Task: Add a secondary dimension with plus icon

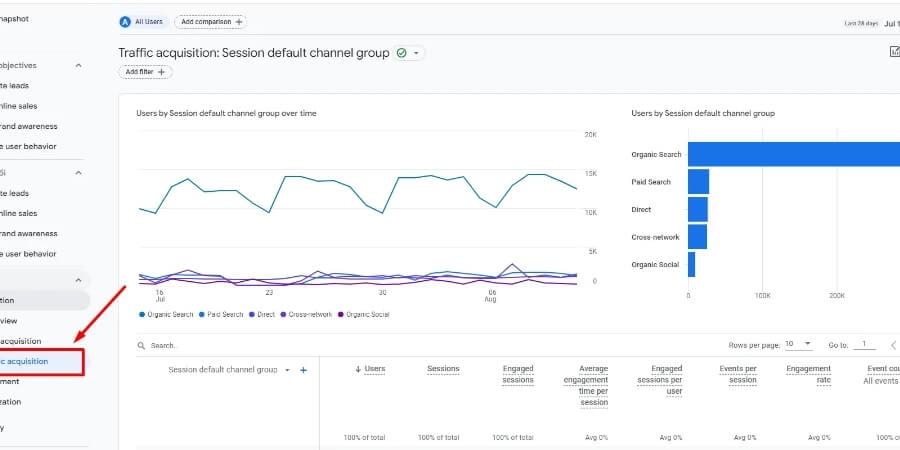Action: coord(304,370)
